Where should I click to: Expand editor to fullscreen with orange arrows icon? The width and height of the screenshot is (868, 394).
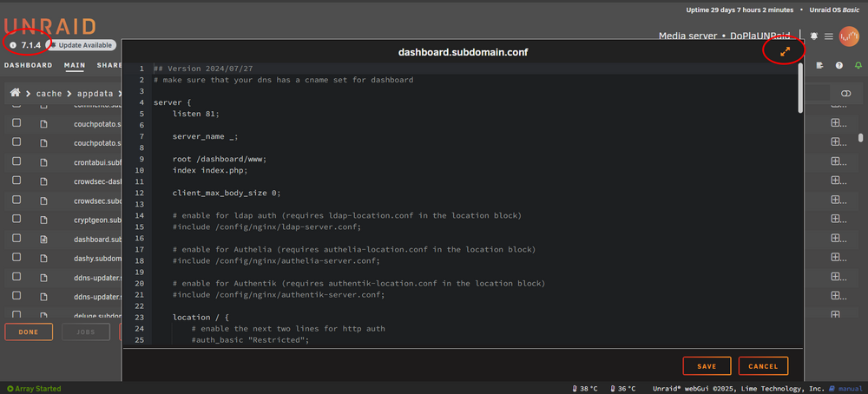785,51
